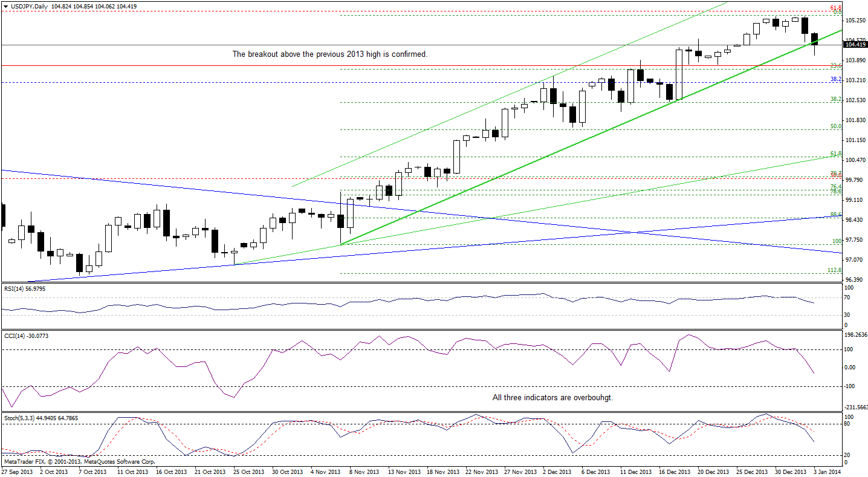868x477 pixels.
Task: Click the 4 Nov 2013 date label
Action: (x=325, y=472)
